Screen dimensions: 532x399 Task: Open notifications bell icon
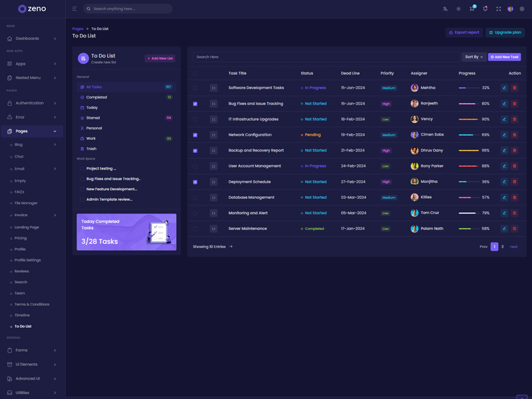pyautogui.click(x=485, y=9)
